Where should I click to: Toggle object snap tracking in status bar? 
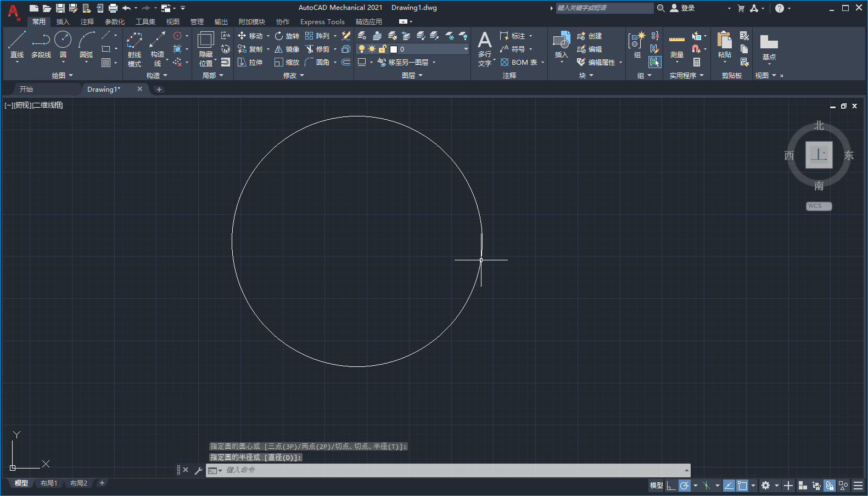pyautogui.click(x=729, y=486)
